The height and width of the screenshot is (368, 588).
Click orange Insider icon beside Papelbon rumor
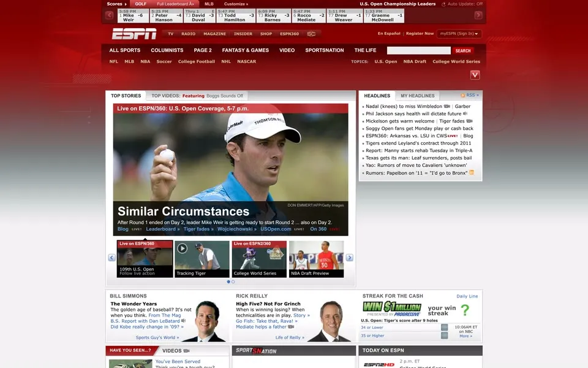tap(472, 172)
